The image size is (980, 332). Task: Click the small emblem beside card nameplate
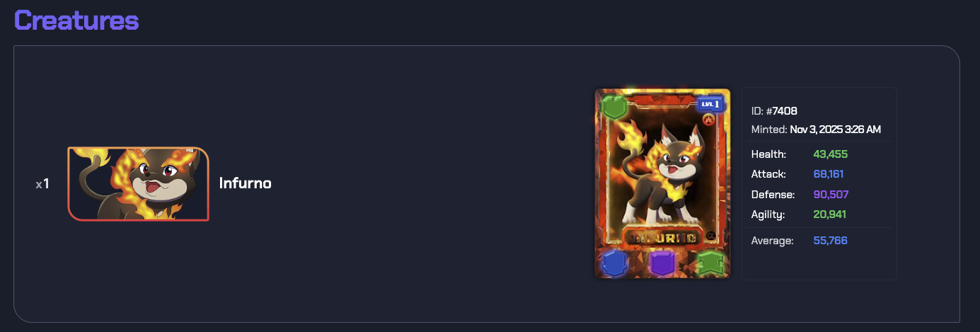[x=711, y=236]
